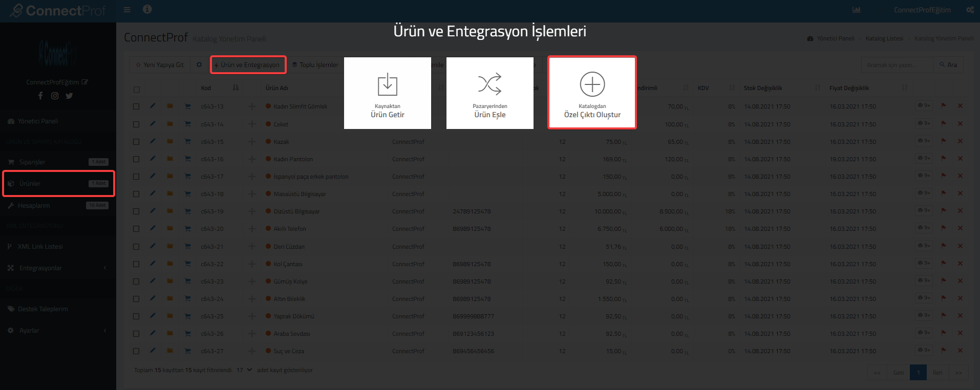Delete c643-19 row with red X
980x390 pixels.
960,210
